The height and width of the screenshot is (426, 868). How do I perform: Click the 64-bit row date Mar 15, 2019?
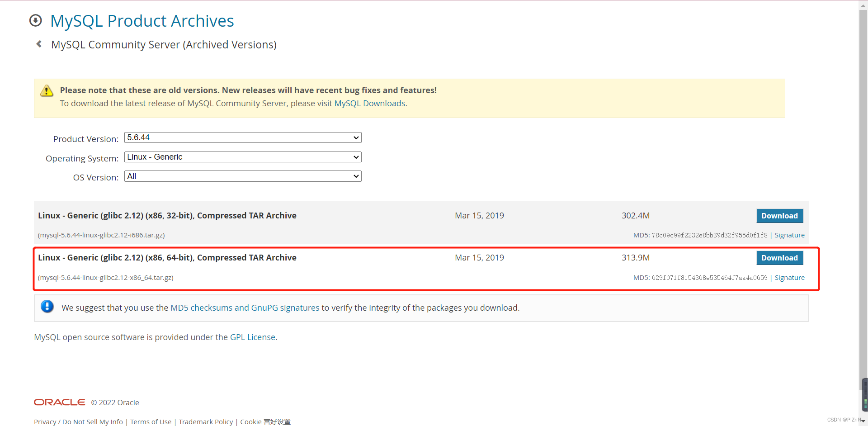(479, 258)
